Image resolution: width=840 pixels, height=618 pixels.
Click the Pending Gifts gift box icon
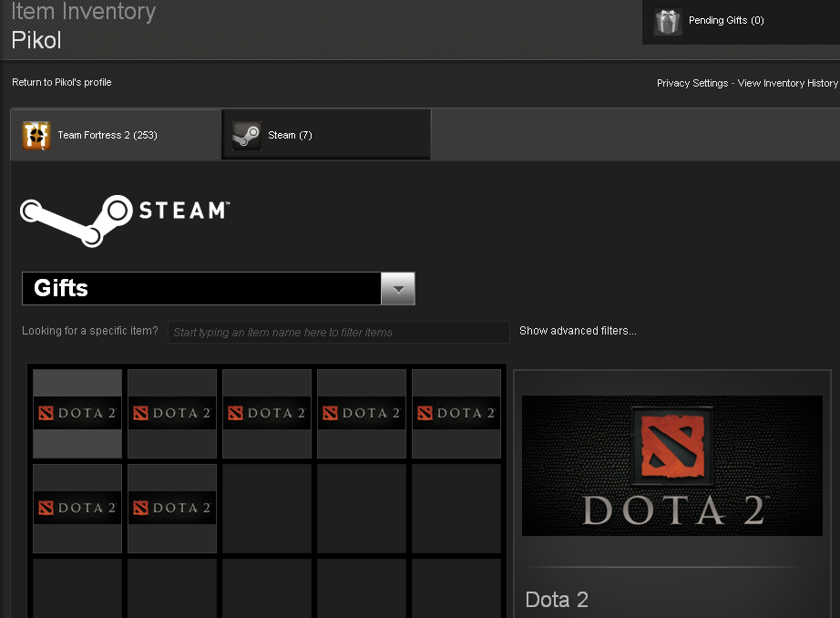668,22
